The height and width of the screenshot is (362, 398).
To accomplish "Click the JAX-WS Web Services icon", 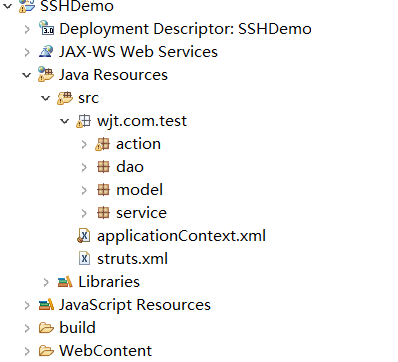I will click(46, 51).
